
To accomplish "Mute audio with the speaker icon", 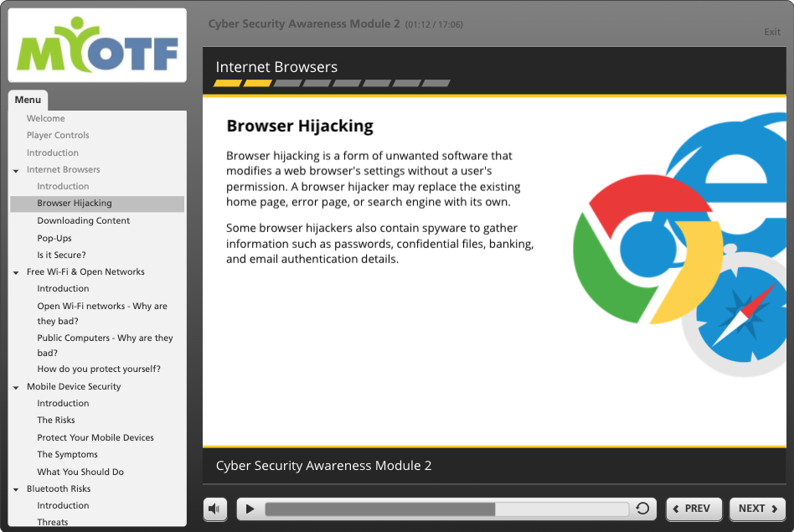I will [x=214, y=509].
